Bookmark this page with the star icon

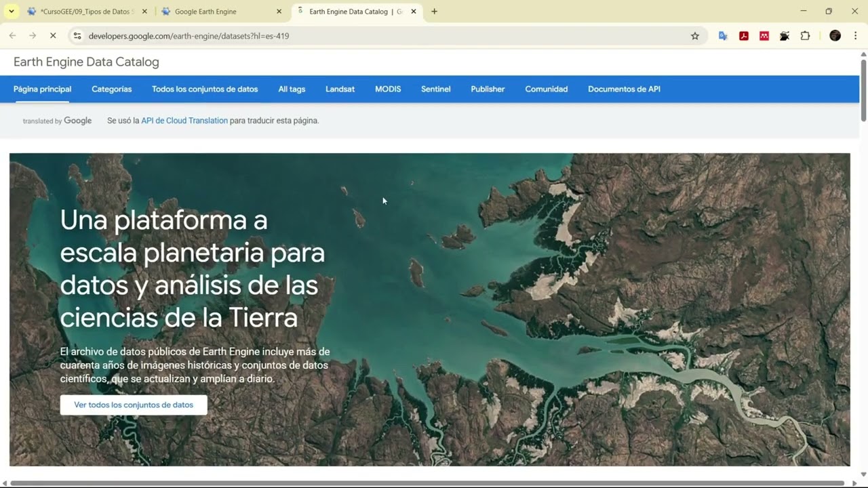point(695,36)
